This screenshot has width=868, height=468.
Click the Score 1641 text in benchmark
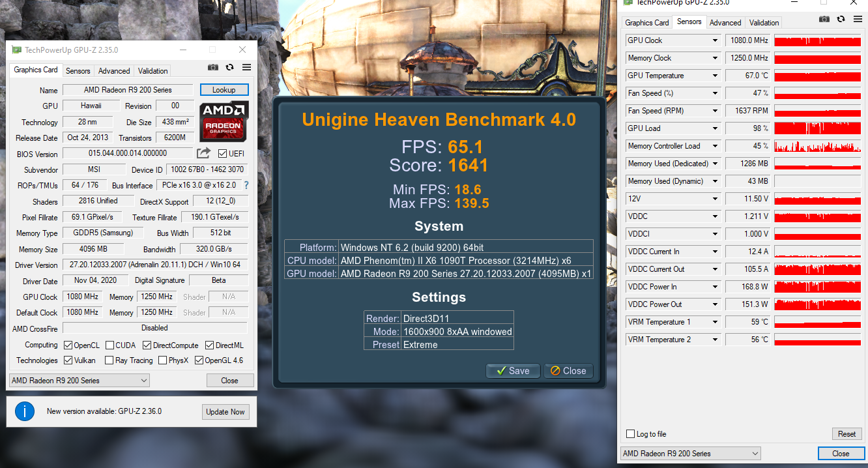pos(439,165)
